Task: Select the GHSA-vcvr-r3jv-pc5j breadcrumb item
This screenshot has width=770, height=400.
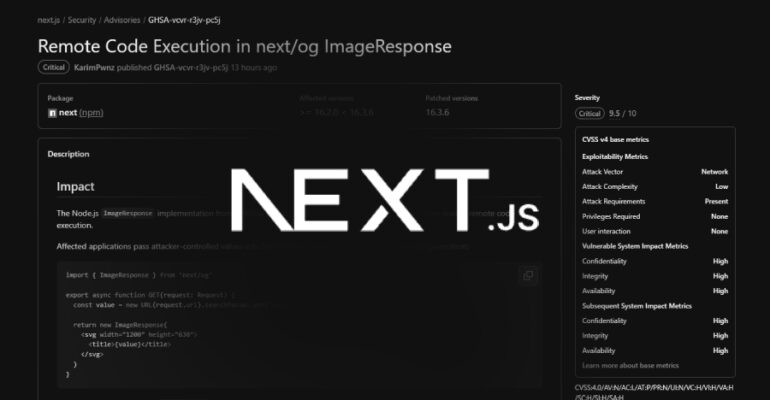Action: [x=184, y=20]
